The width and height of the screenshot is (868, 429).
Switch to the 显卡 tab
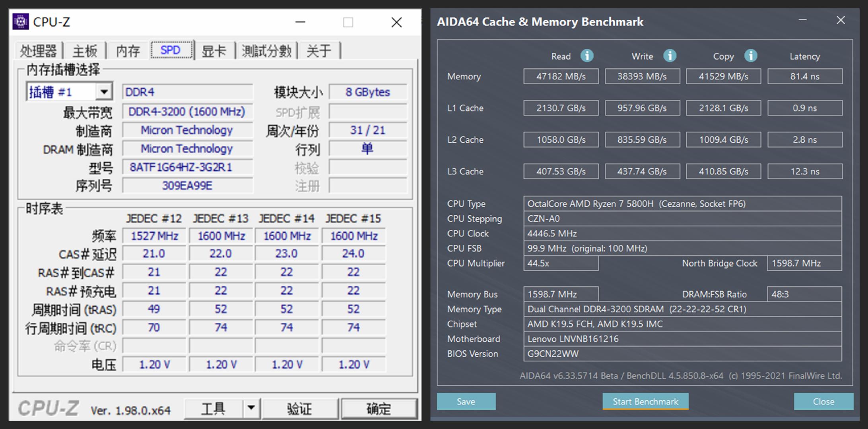click(215, 50)
